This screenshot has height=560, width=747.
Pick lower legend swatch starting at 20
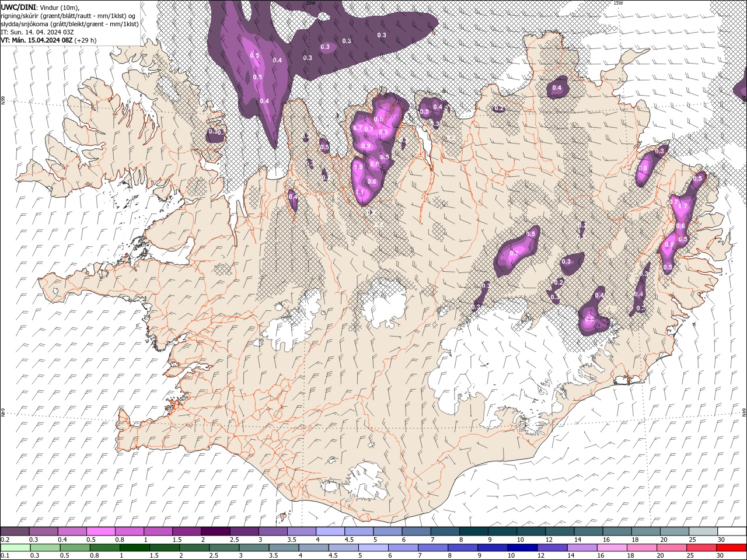(671, 548)
